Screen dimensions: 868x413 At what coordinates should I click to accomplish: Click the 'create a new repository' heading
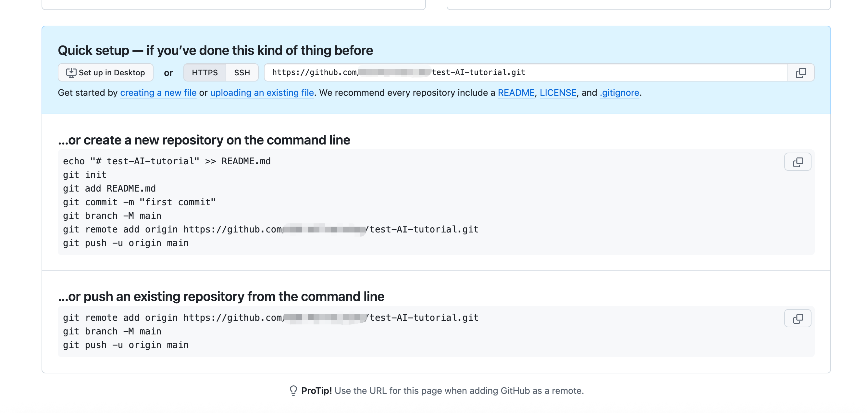[x=204, y=140]
